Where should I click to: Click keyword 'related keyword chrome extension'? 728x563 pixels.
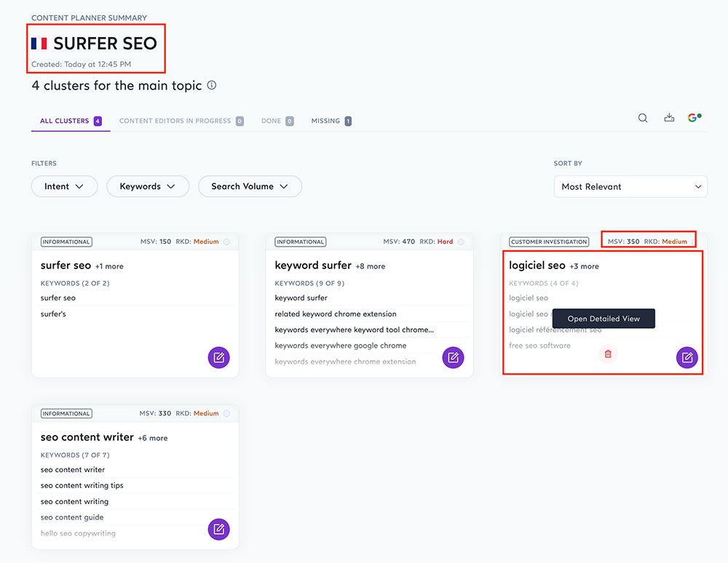335,314
